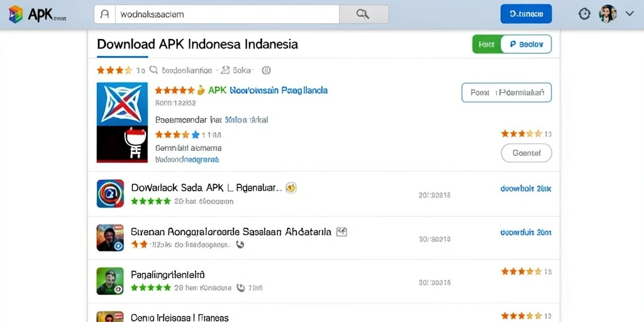This screenshot has height=322, width=644.
Task: Select the white P Seolov toggle option
Action: point(526,45)
